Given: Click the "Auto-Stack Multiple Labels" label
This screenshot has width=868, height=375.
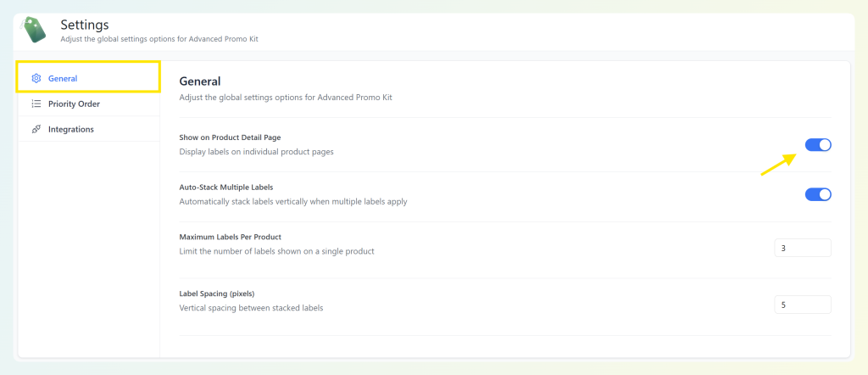Looking at the screenshot, I should pos(225,187).
